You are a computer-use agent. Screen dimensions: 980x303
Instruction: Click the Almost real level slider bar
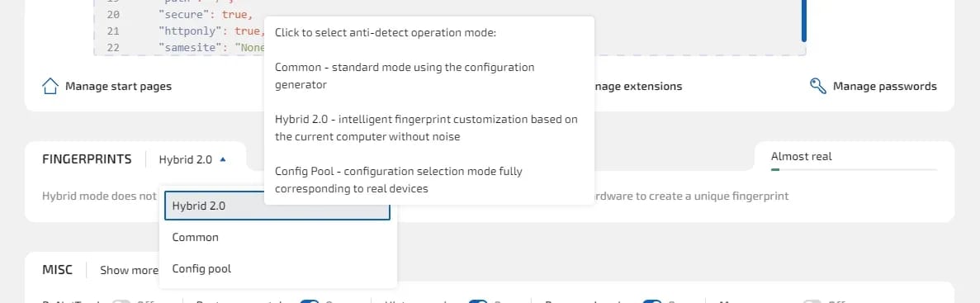pos(854,169)
